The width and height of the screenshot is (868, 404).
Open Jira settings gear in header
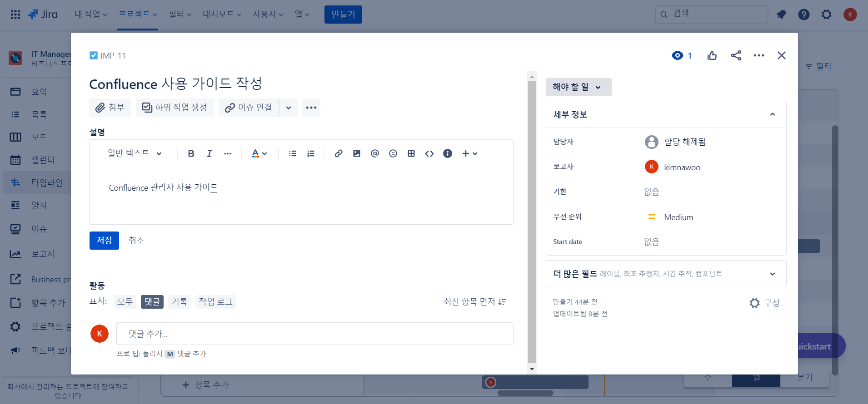pyautogui.click(x=827, y=15)
